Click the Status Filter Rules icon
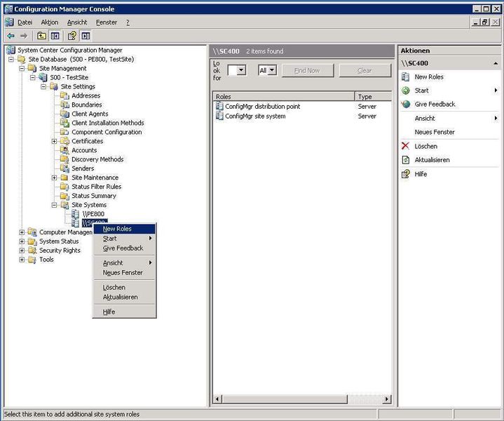 click(x=64, y=187)
